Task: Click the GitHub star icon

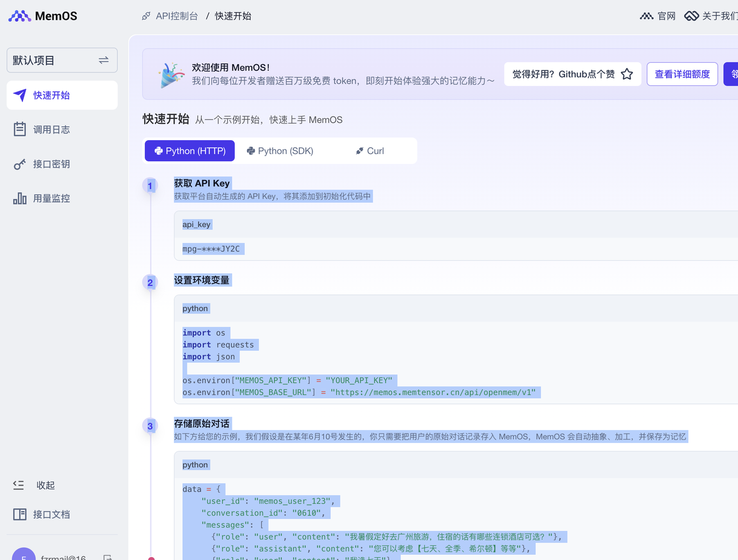Action: tap(627, 74)
